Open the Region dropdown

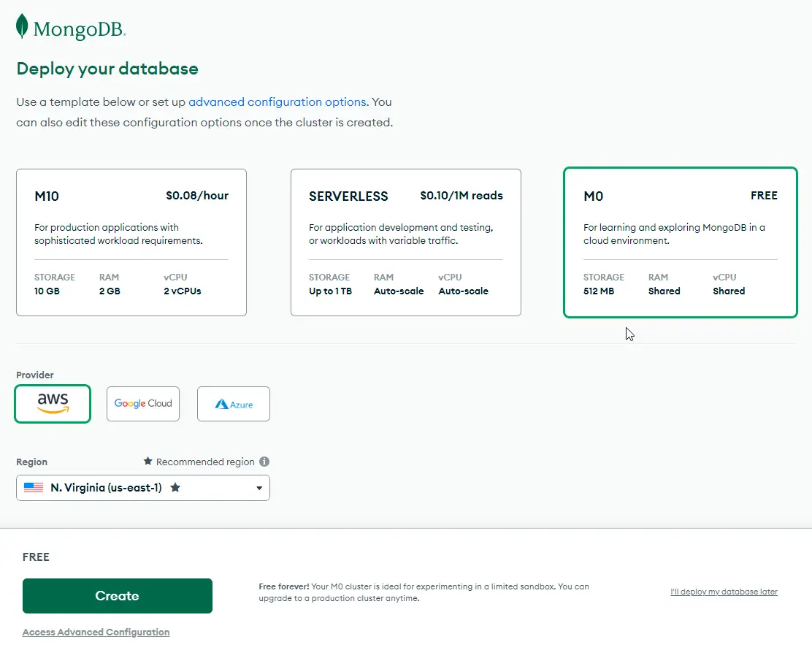(143, 488)
